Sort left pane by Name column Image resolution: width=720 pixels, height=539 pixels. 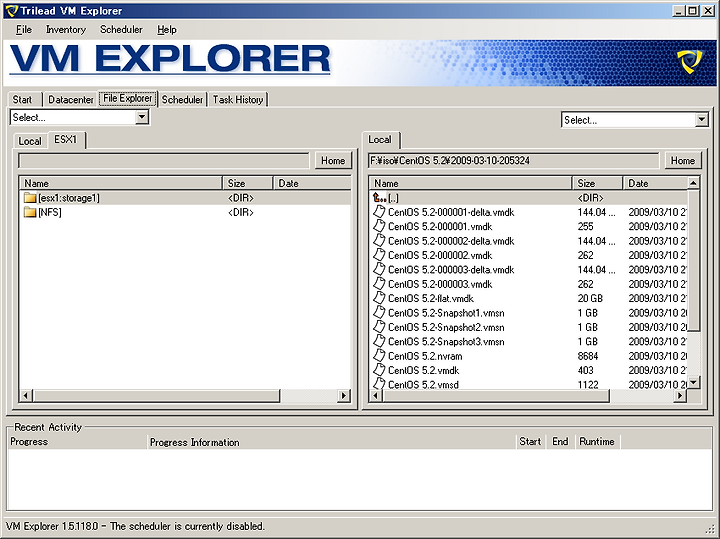click(x=121, y=183)
